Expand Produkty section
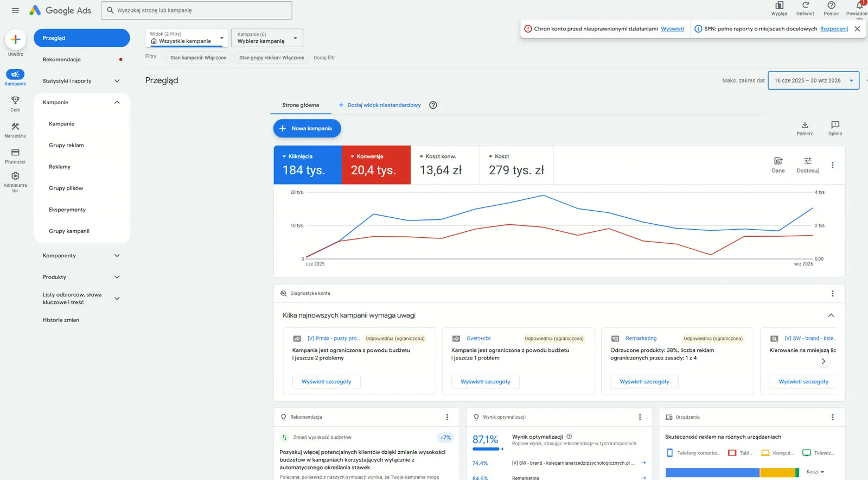The height and width of the screenshot is (480, 868). (x=117, y=277)
